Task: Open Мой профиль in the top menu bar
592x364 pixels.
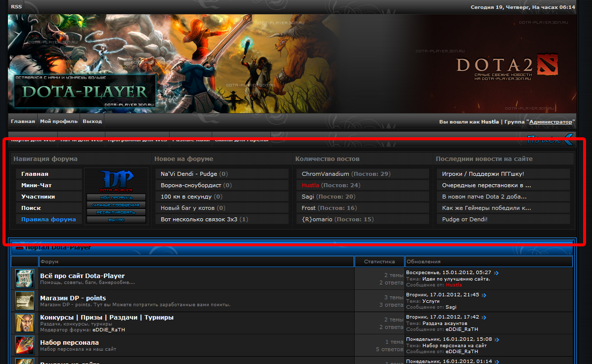Action: tap(58, 121)
